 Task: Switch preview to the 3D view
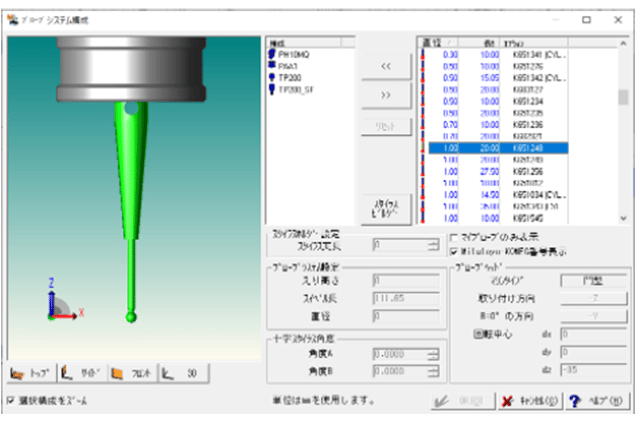pyautogui.click(x=184, y=373)
